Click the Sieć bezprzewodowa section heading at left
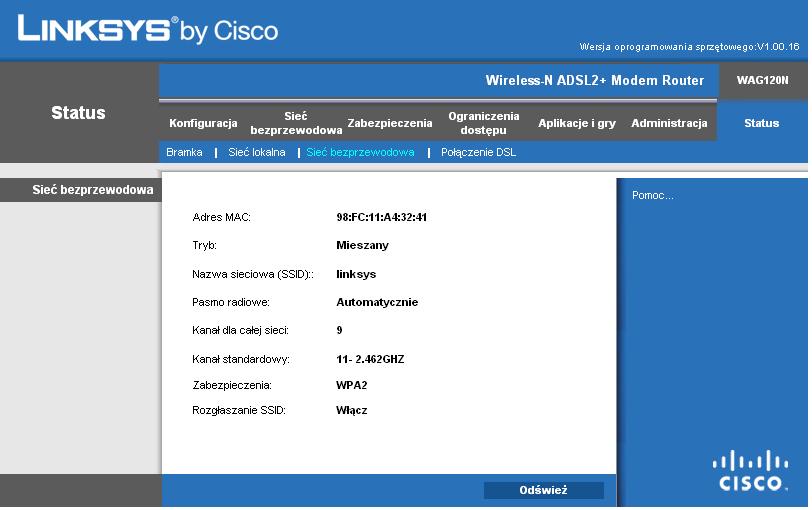This screenshot has height=510, width=812. [x=93, y=190]
